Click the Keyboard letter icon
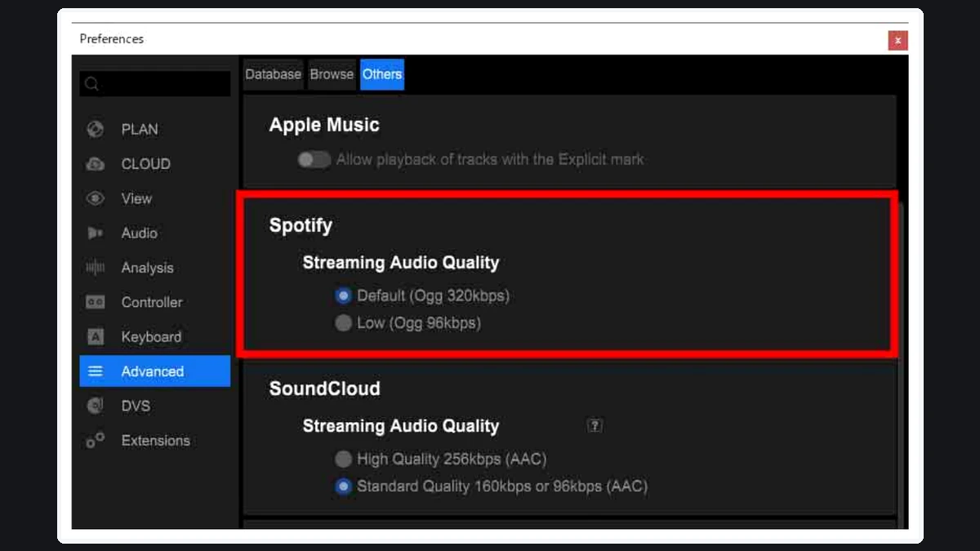 click(95, 336)
